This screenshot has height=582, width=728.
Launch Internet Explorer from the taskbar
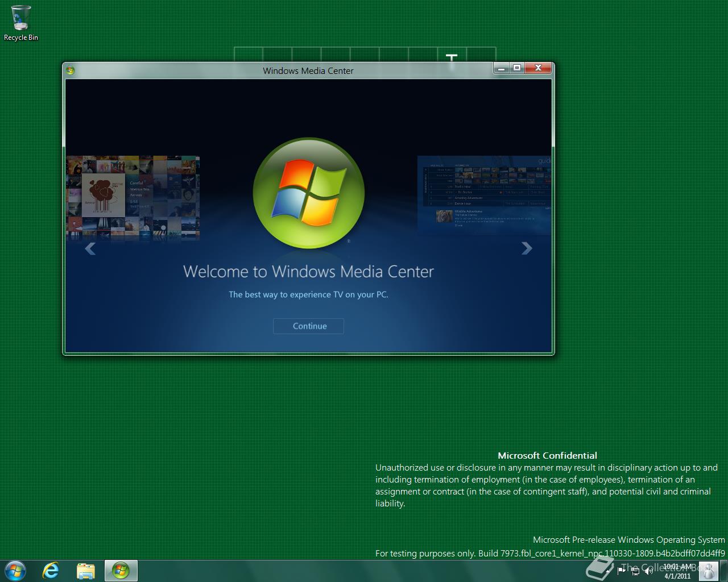click(51, 570)
